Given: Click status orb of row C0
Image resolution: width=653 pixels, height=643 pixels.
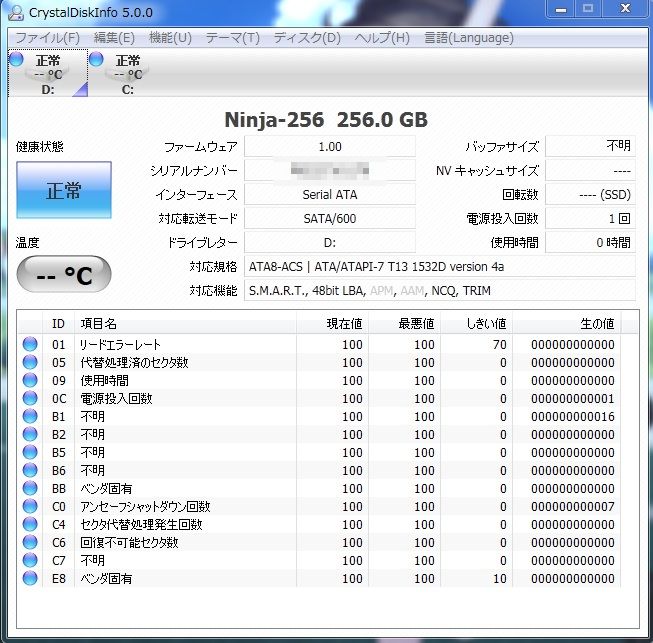Looking at the screenshot, I should pos(30,506).
